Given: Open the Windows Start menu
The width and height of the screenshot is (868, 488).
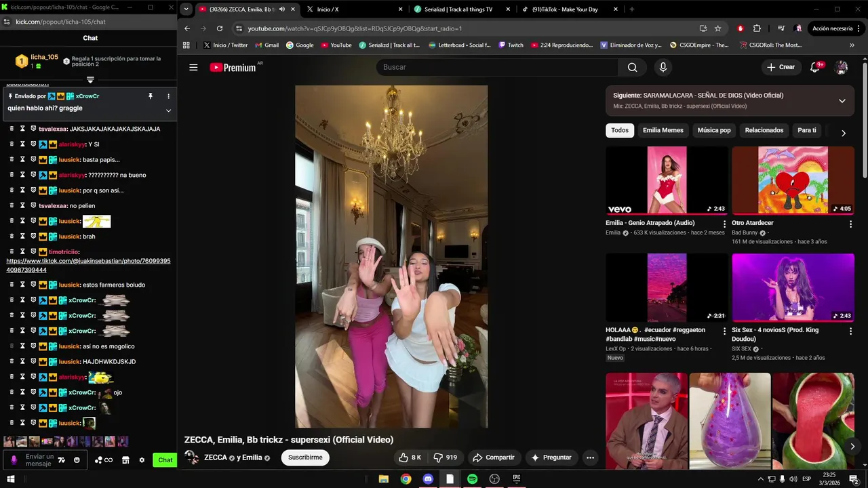Looking at the screenshot, I should (11, 479).
